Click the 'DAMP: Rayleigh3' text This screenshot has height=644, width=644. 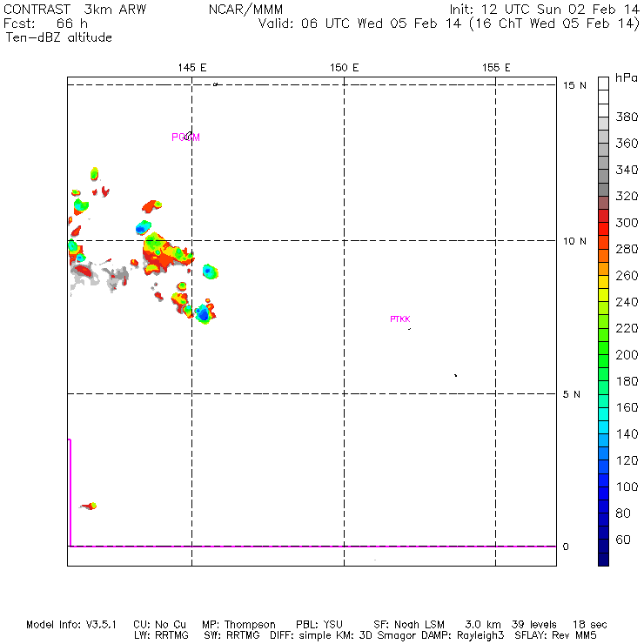click(x=462, y=635)
